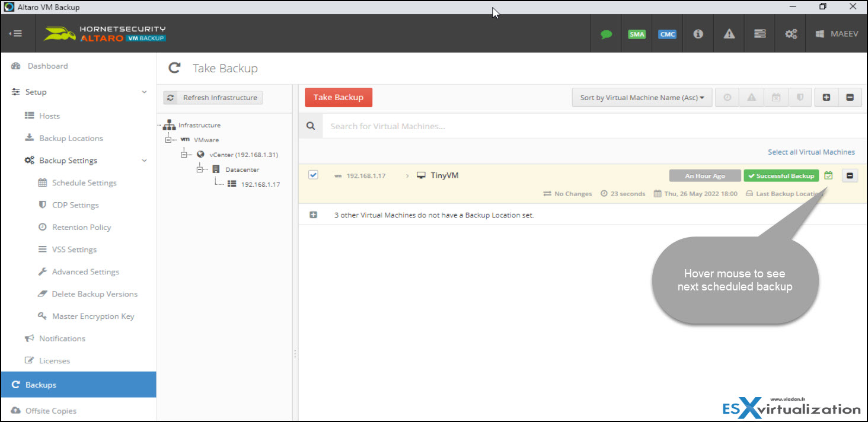Click the An Hour Ago badge
The height and width of the screenshot is (422, 868).
pyautogui.click(x=705, y=176)
